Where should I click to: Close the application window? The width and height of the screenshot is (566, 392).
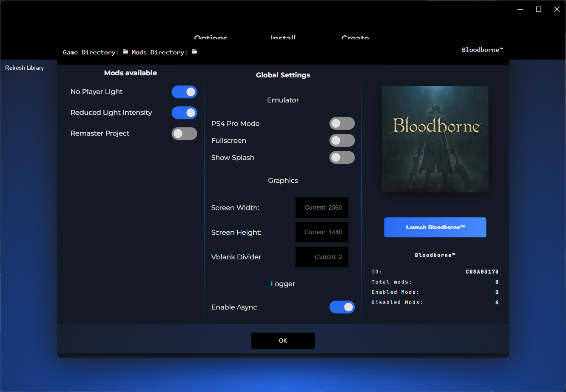pyautogui.click(x=557, y=9)
